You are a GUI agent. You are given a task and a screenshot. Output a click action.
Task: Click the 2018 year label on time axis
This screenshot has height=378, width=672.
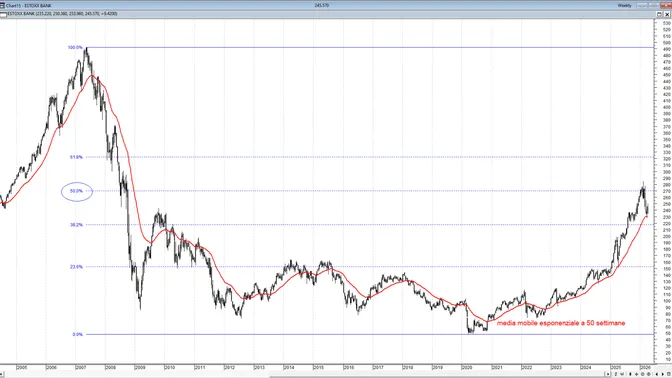pyautogui.click(x=408, y=367)
